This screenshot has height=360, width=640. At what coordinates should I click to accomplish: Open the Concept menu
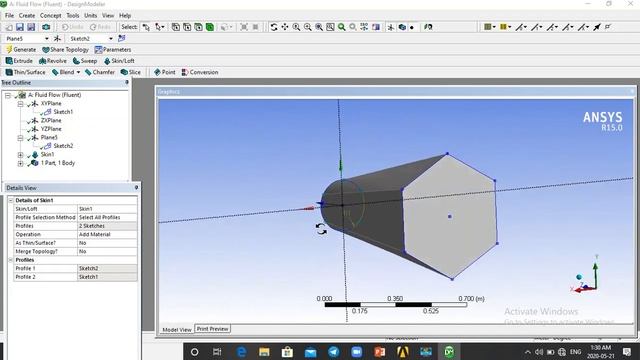tap(51, 16)
